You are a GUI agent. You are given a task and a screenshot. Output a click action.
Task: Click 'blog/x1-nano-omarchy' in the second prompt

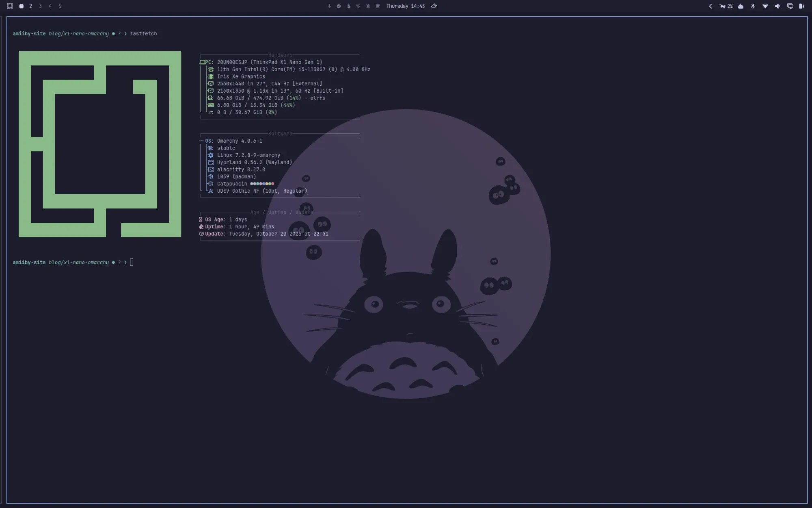pyautogui.click(x=79, y=263)
